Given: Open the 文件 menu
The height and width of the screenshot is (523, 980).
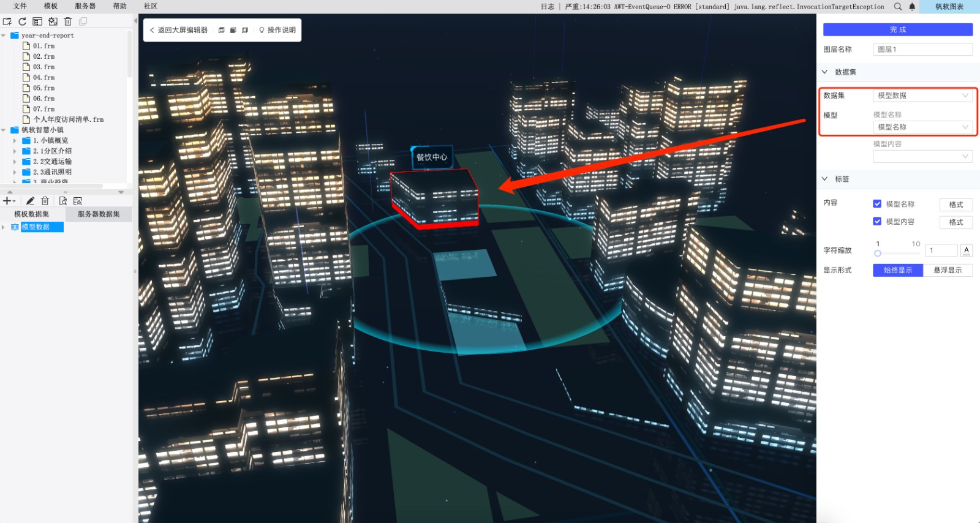Looking at the screenshot, I should [x=20, y=6].
